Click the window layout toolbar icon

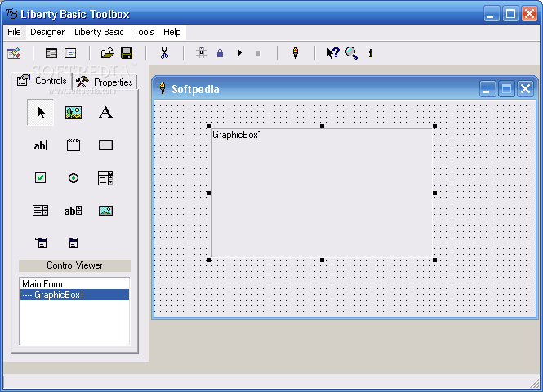(51, 53)
